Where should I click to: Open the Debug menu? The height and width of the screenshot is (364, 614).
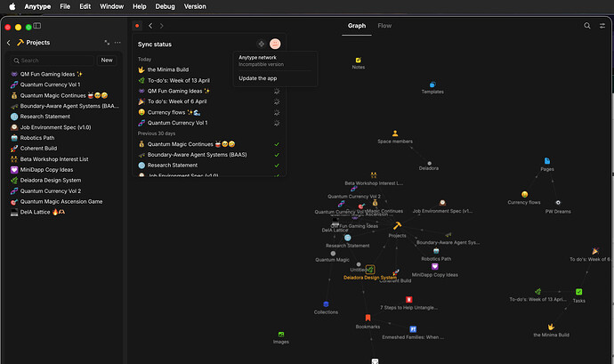165,6
